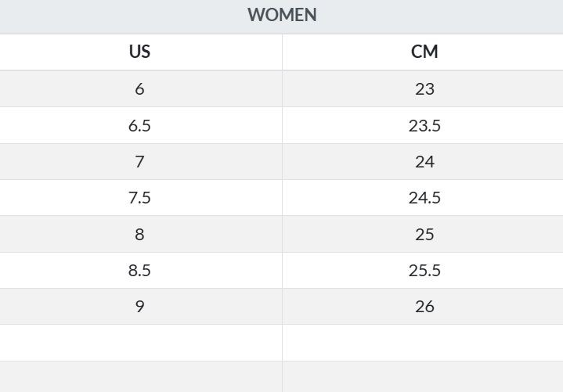
Task: Select the 24.5 CM cell
Action: click(x=423, y=198)
